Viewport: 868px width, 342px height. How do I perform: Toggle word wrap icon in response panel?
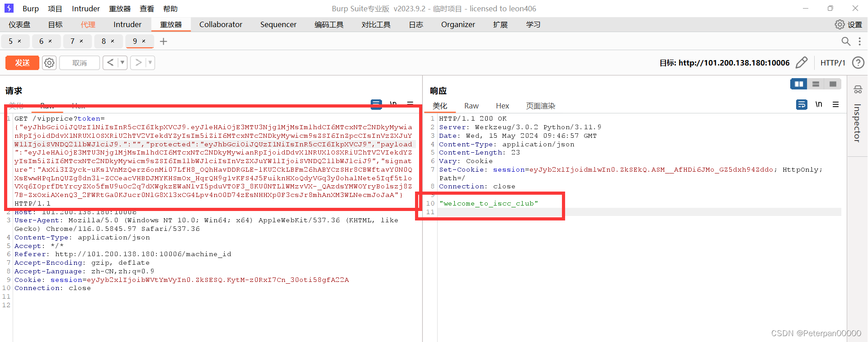(802, 104)
